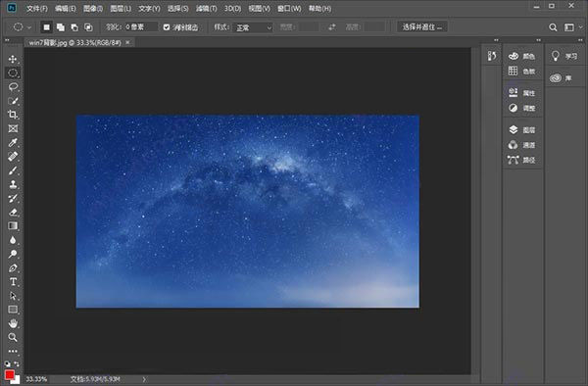588x386 pixels.
Task: Select the History Brush tool
Action: pyautogui.click(x=13, y=198)
